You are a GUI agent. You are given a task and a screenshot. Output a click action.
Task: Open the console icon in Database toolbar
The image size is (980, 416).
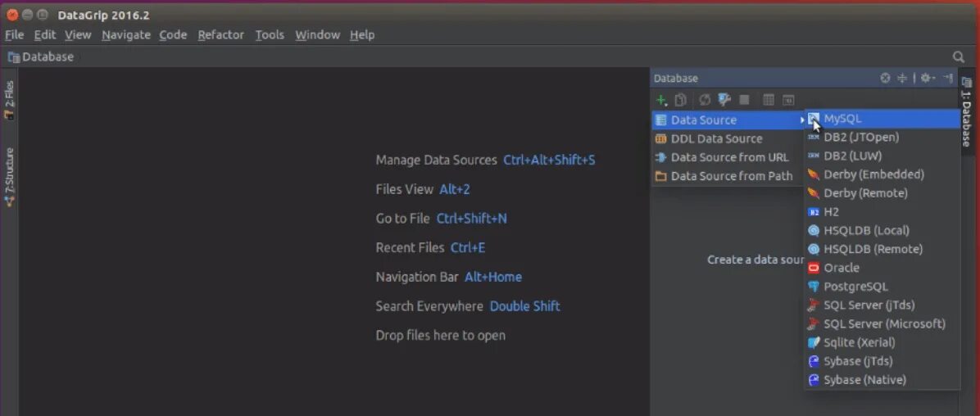point(789,100)
